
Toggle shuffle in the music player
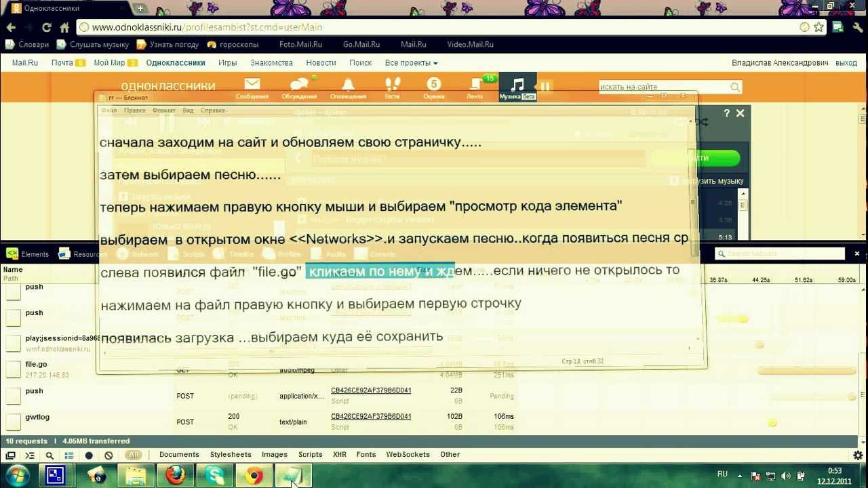coord(701,122)
